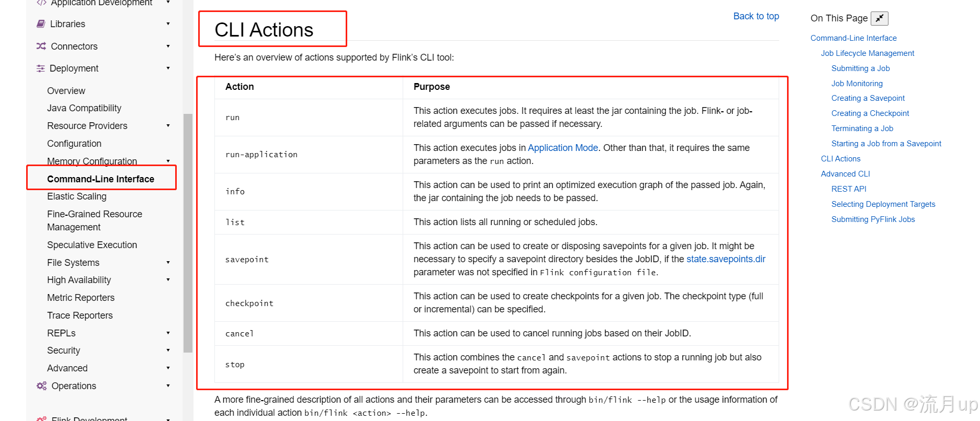Click the CLI Actions heading
This screenshot has height=421, width=980.
coord(264,30)
